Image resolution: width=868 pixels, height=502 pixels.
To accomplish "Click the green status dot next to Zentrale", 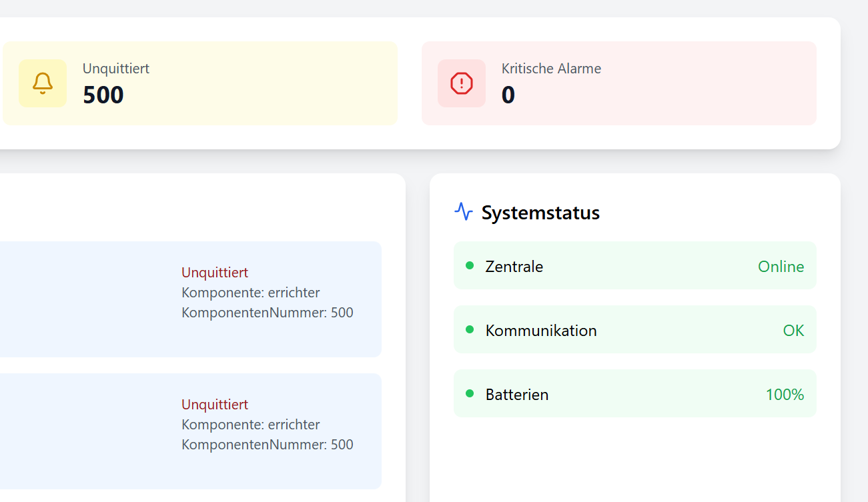I will 470,265.
